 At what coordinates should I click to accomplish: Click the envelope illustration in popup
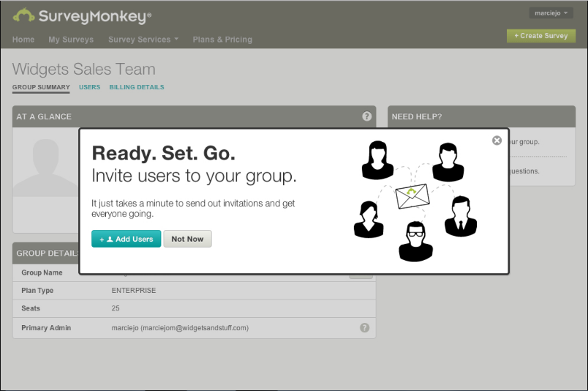(x=412, y=196)
